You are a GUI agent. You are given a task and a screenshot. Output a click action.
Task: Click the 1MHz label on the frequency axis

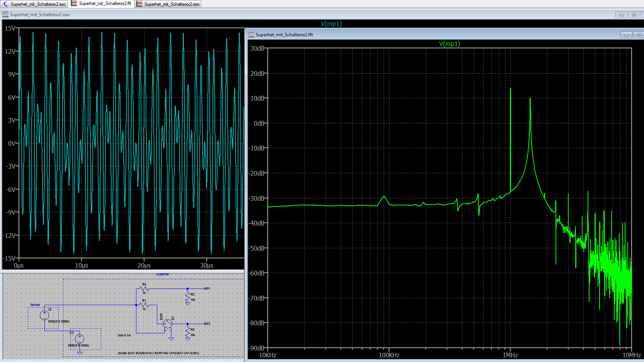[510, 355]
